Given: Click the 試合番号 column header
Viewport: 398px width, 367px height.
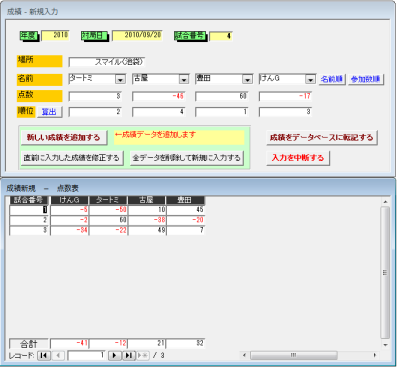Looking at the screenshot, I should click(x=29, y=200).
